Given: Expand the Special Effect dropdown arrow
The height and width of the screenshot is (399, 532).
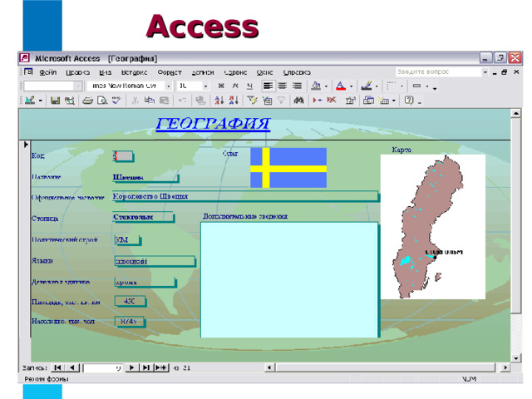Looking at the screenshot, I should pyautogui.click(x=427, y=86).
